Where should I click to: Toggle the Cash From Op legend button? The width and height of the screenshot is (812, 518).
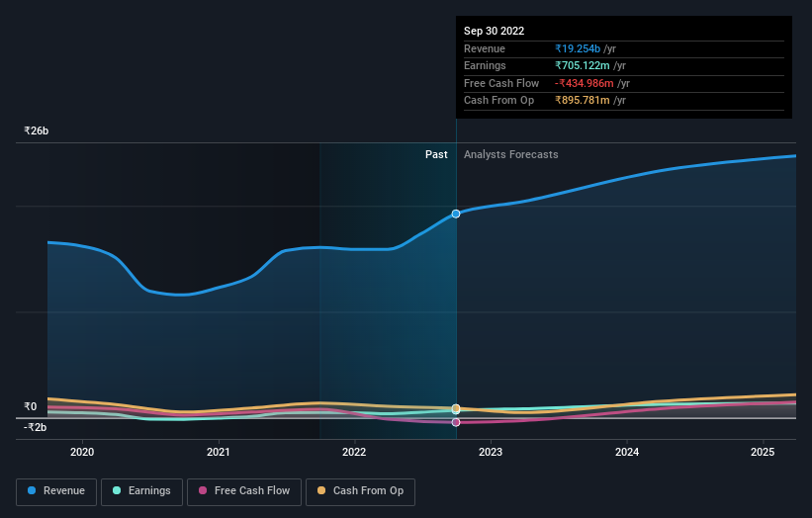pyautogui.click(x=360, y=491)
